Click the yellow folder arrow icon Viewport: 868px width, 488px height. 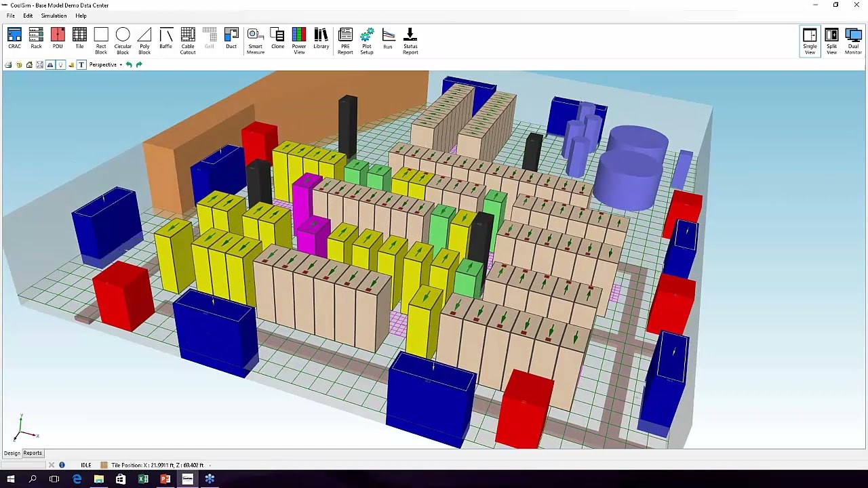pyautogui.click(x=71, y=64)
